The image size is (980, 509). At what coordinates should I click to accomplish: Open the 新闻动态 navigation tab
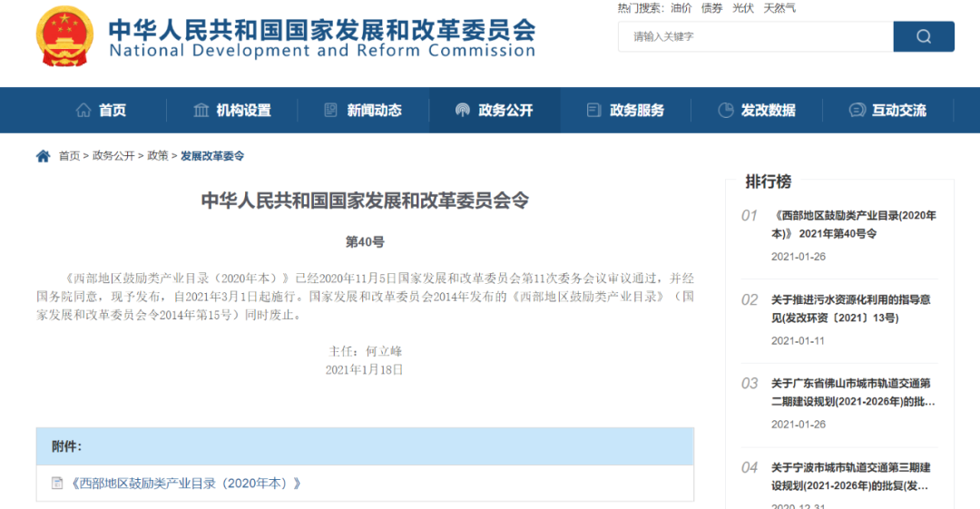point(374,111)
